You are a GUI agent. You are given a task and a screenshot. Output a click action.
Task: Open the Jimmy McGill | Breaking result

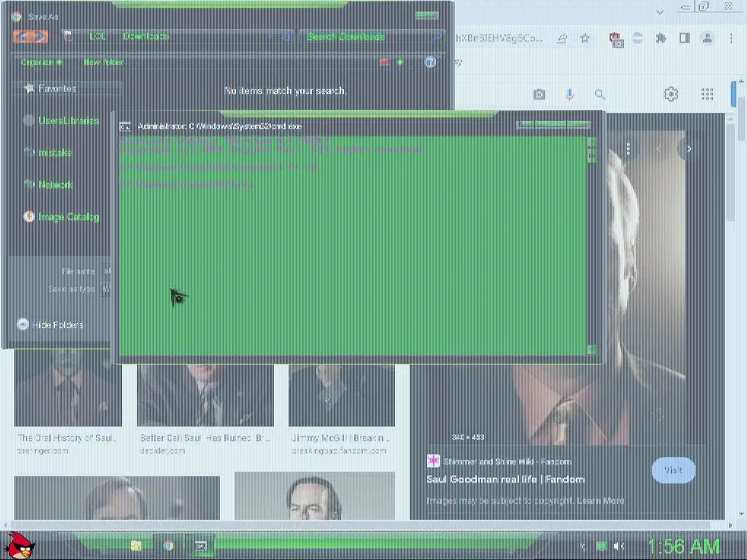point(341,438)
